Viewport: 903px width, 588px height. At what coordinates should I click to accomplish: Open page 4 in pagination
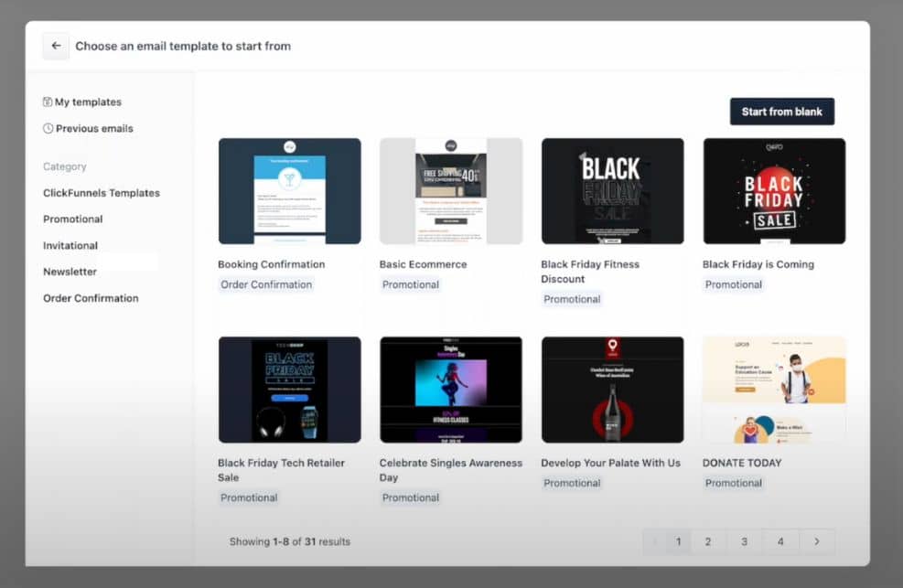[x=780, y=541]
